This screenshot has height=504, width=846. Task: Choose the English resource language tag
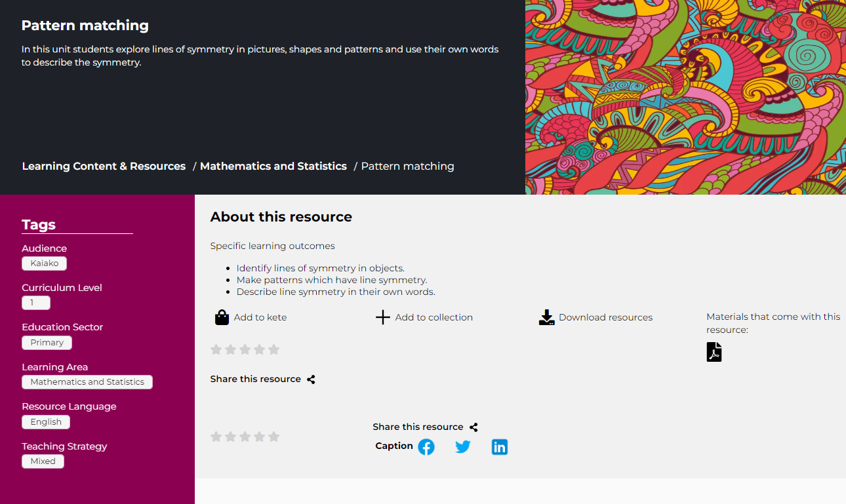tap(46, 422)
